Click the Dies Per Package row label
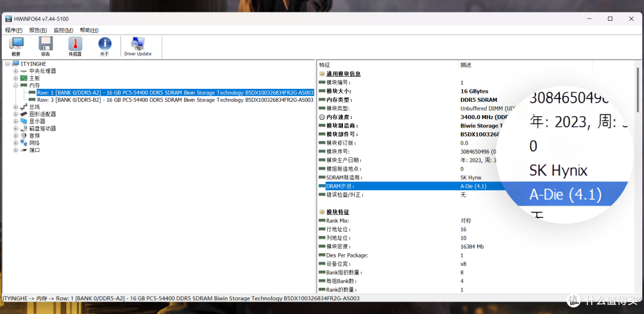644x314 pixels. click(347, 255)
